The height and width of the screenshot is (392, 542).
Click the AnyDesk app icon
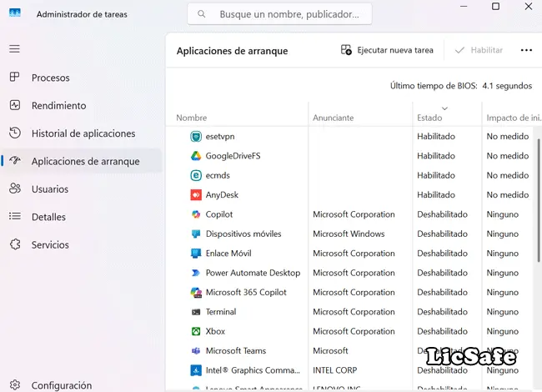(196, 195)
